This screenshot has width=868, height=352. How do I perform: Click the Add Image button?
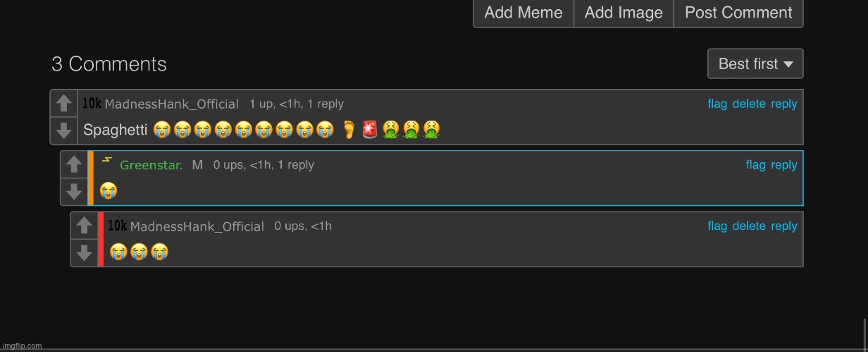coord(624,13)
